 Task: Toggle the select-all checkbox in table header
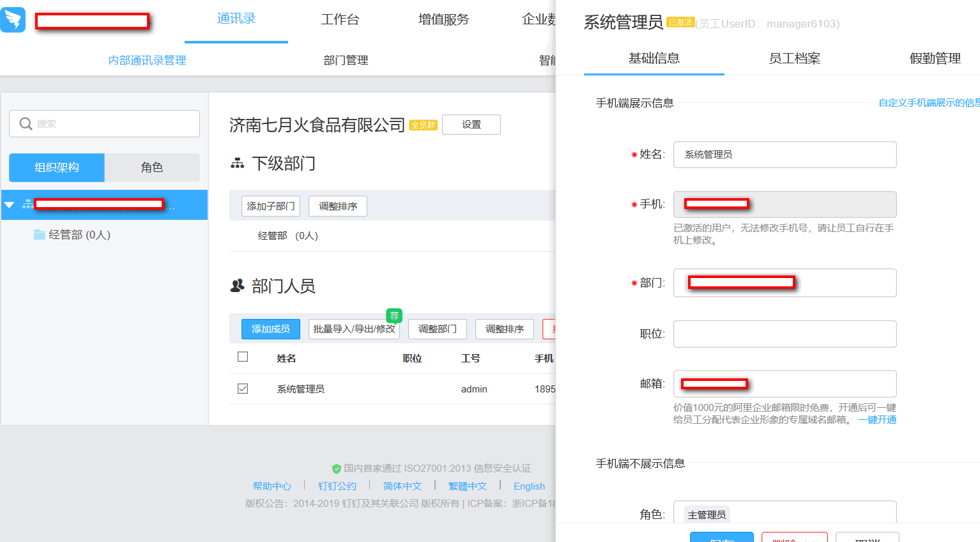point(243,357)
